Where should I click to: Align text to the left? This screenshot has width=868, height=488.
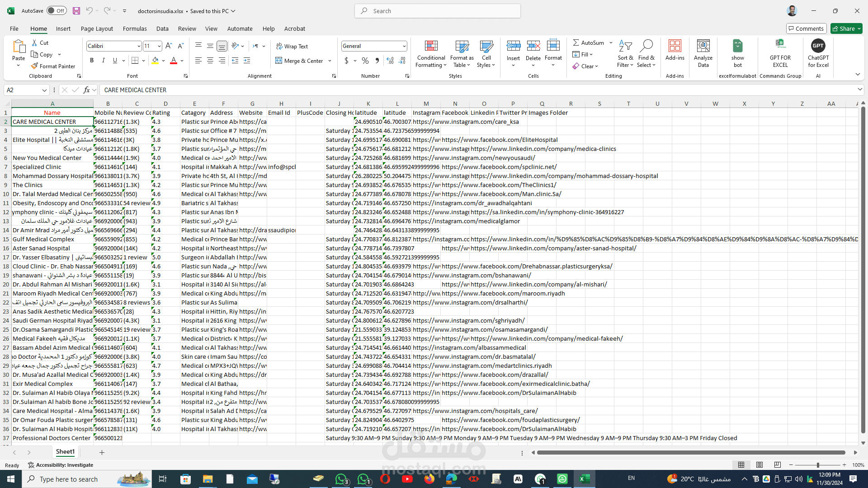coord(198,60)
